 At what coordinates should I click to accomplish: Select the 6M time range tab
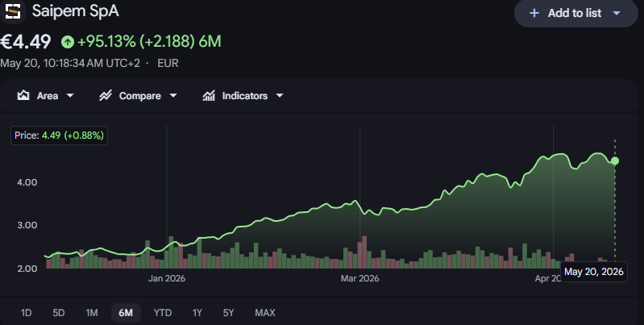pos(126,313)
